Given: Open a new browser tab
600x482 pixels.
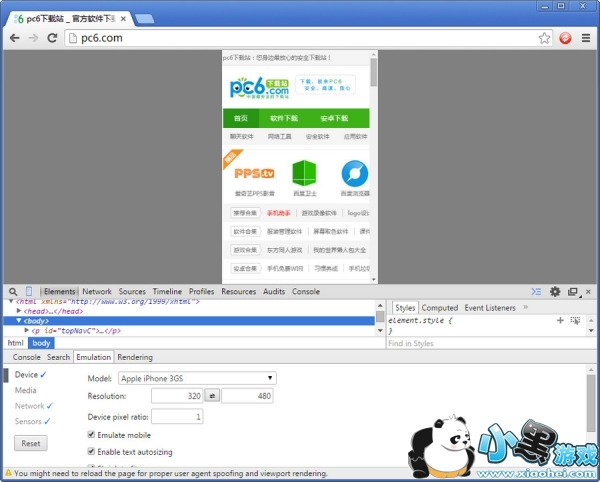Looking at the screenshot, I should [145, 19].
